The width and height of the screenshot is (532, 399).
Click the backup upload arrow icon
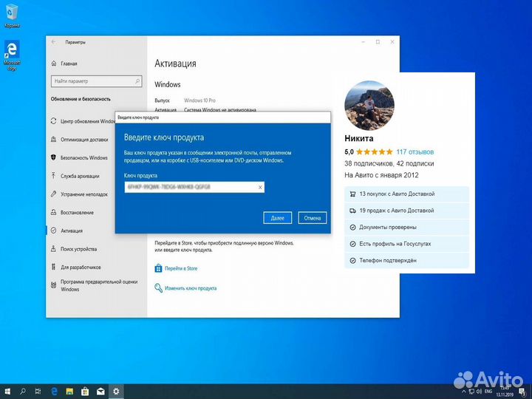click(54, 176)
